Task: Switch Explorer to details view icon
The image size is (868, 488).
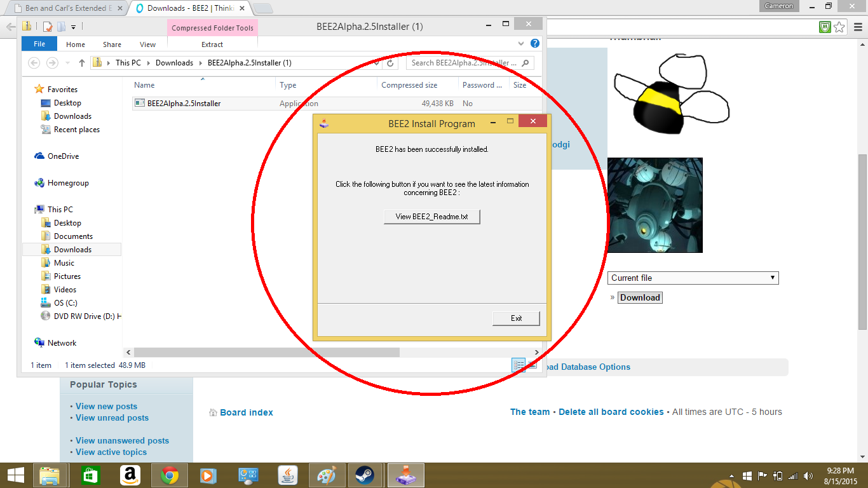Action: (519, 365)
